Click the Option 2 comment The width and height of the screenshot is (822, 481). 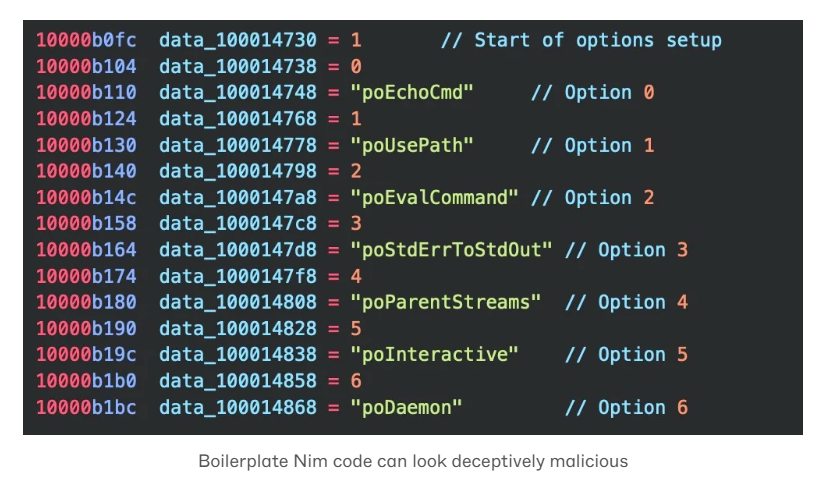tap(593, 198)
